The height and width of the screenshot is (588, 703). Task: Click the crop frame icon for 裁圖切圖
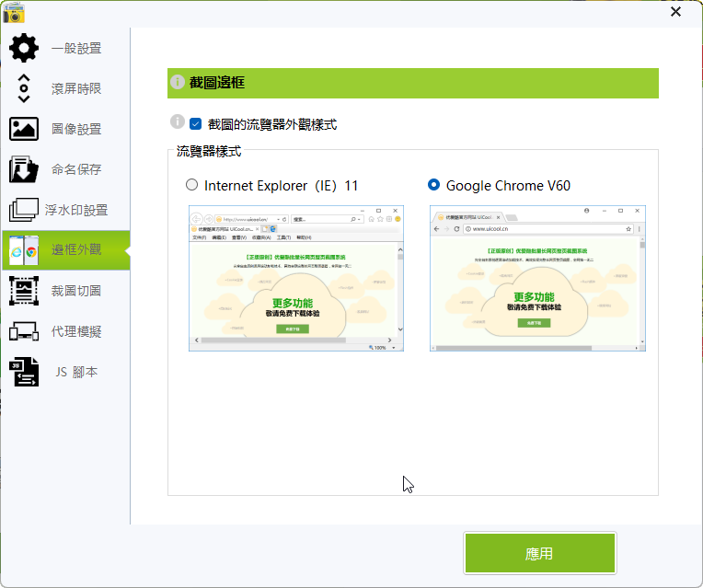[x=24, y=291]
